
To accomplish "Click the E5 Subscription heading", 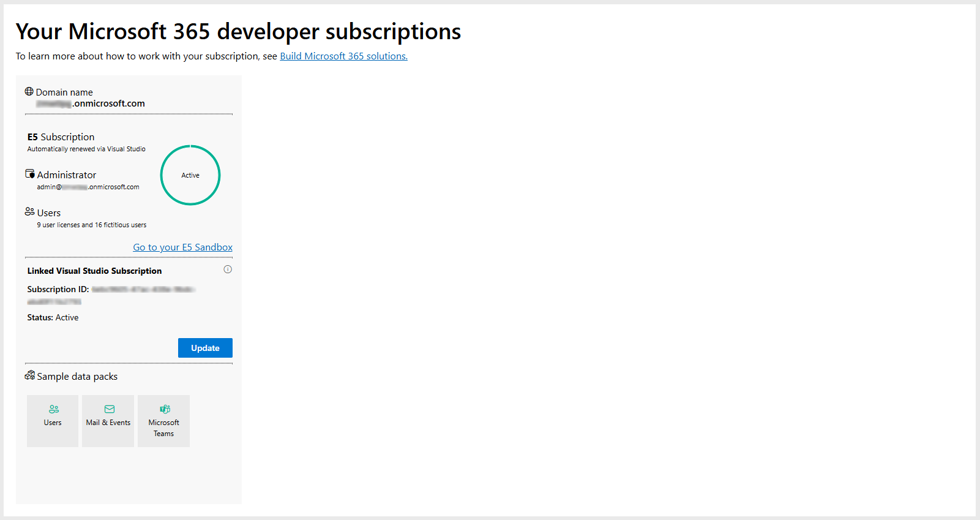I will coord(61,137).
